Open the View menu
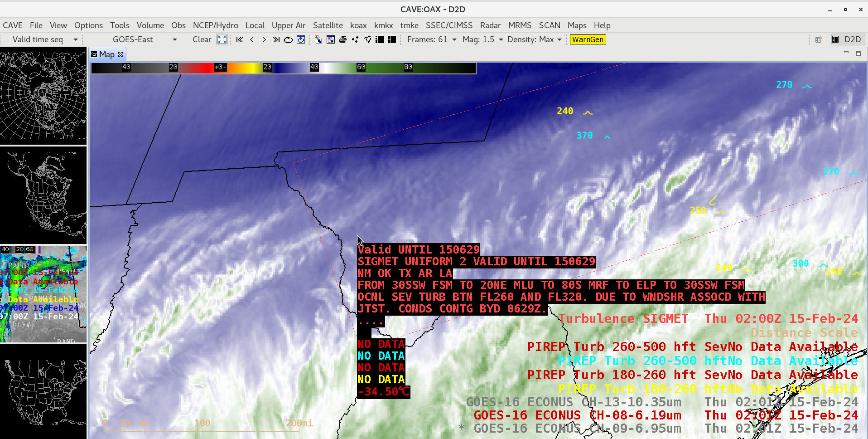Viewport: 868px width, 439px height. tap(58, 25)
